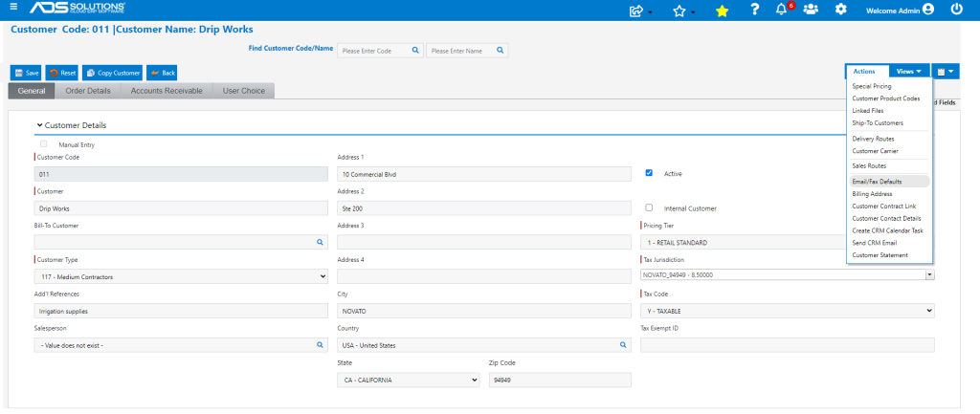Click the Zip Code field 94949
Screen dimensions: 980x414
[x=560, y=380]
